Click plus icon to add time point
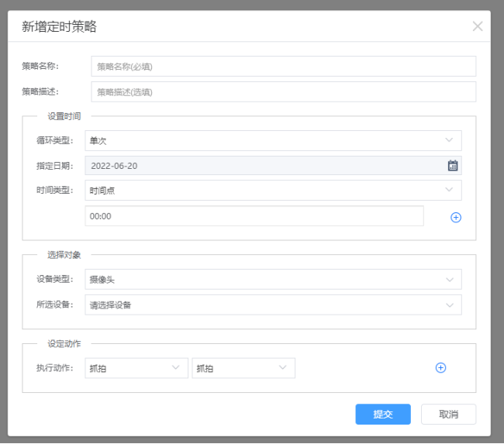The width and height of the screenshot is (504, 444). [x=456, y=217]
